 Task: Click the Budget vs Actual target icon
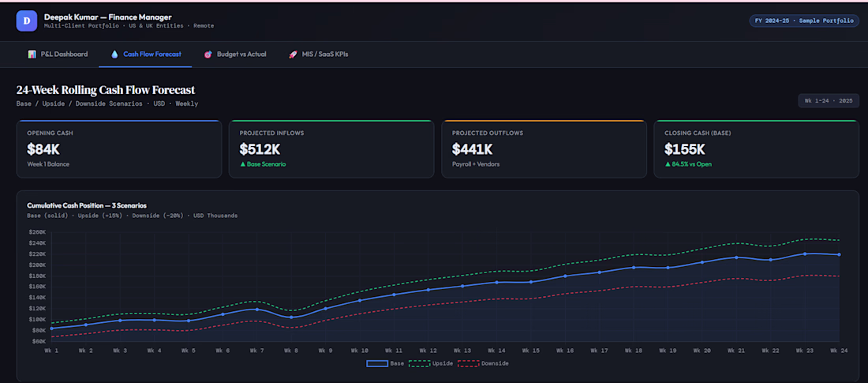coord(208,54)
